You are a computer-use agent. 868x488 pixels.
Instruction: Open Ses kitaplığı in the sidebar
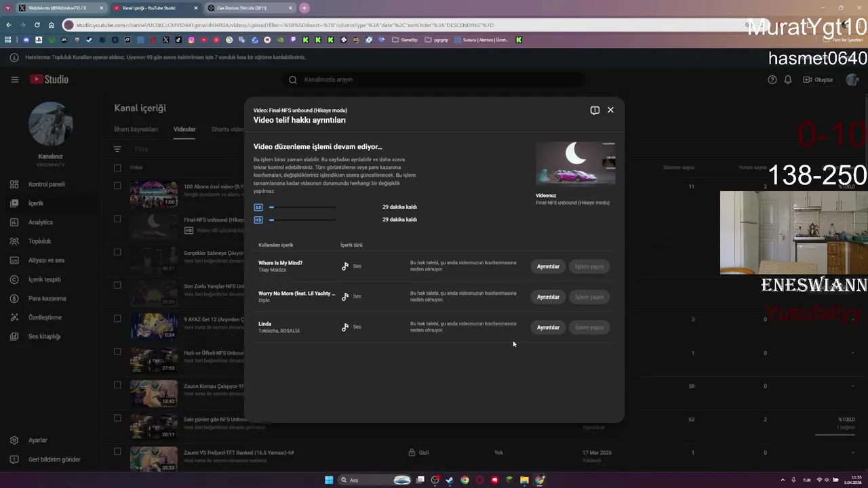click(44, 336)
